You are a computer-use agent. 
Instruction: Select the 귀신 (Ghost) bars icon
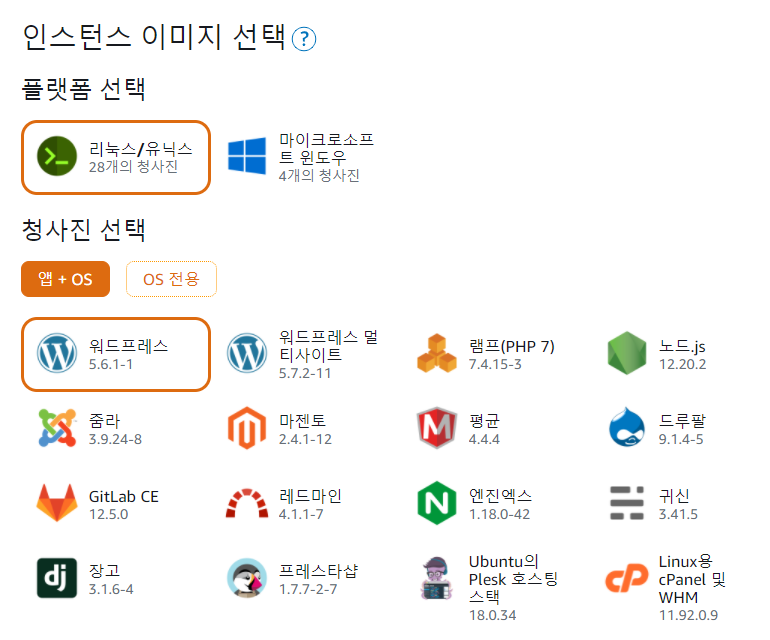click(x=627, y=503)
